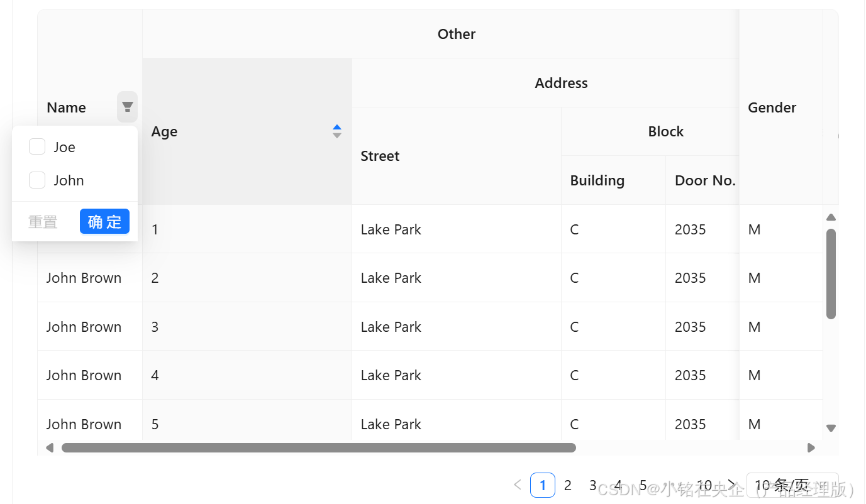Click the horizontal scrollbar right arrow
The height and width of the screenshot is (504, 866).
click(811, 448)
